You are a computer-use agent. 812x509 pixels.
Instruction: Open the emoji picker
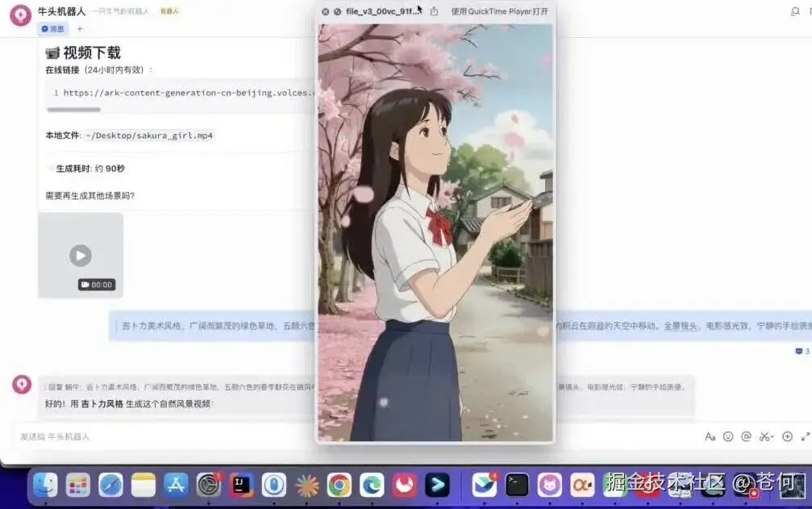point(728,436)
